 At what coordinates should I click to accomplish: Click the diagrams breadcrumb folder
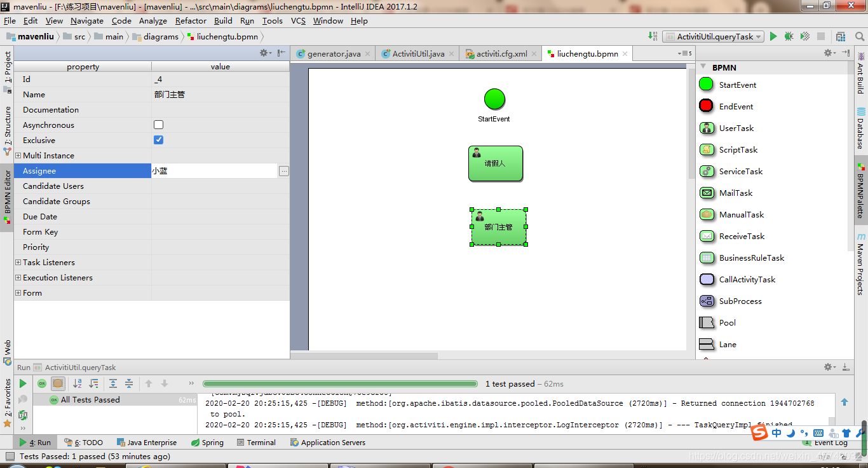click(x=156, y=36)
